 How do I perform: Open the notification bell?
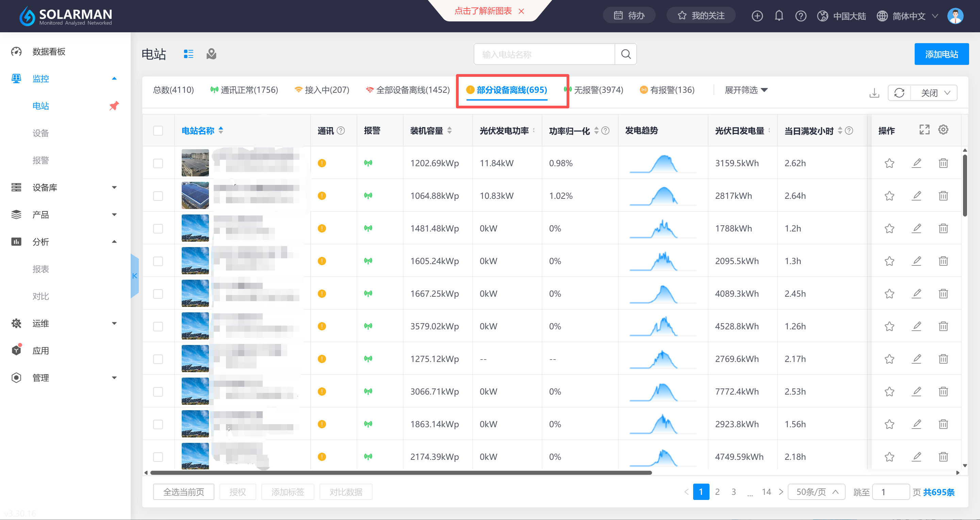(779, 16)
